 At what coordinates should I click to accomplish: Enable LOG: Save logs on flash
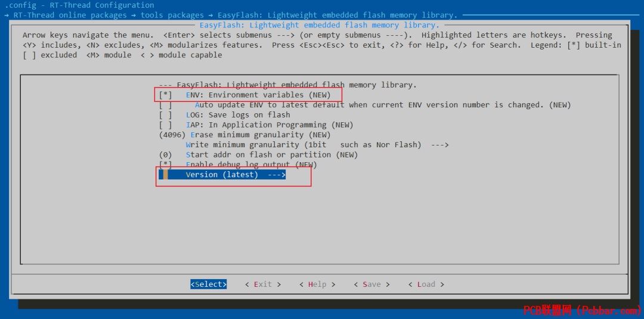coord(166,115)
